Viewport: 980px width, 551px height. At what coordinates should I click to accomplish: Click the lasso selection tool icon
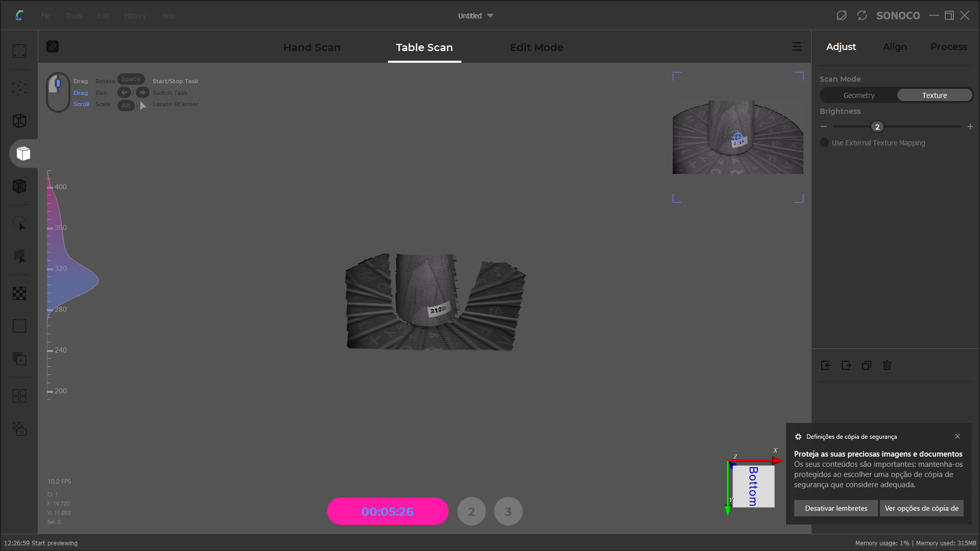tap(19, 223)
